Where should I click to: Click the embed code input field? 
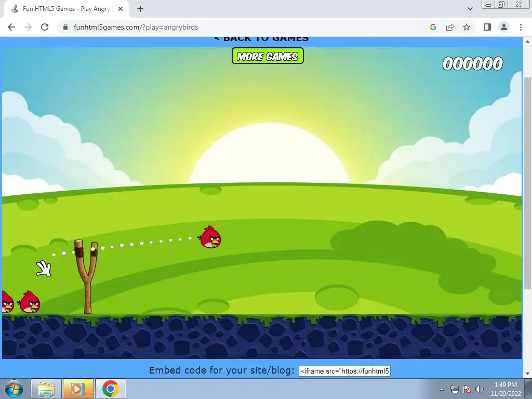(x=344, y=371)
